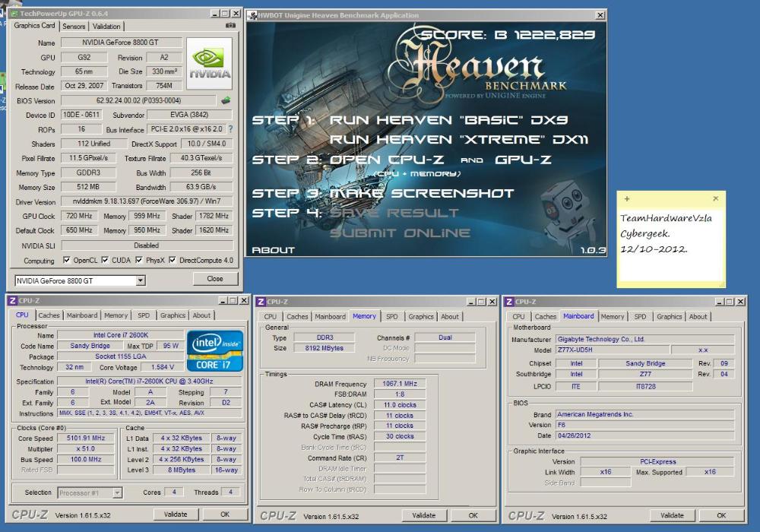Click the motherboard model Z77X-UD5H field

click(612, 350)
